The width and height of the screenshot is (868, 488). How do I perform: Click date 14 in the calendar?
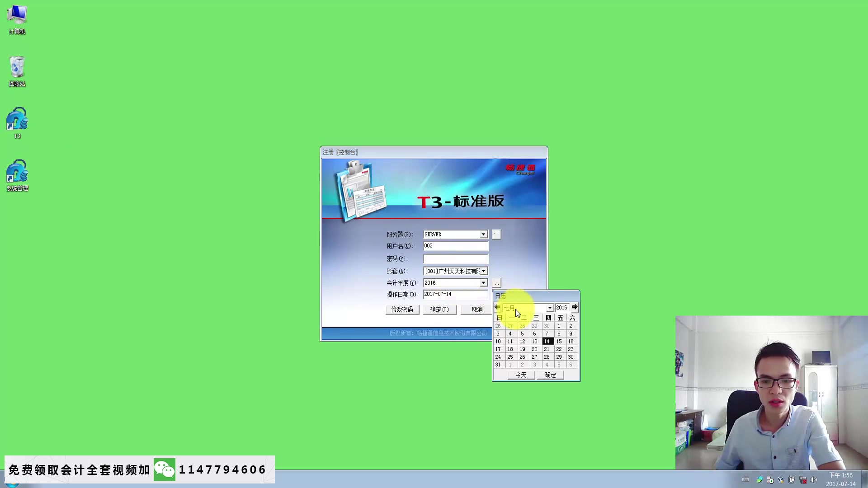point(547,342)
